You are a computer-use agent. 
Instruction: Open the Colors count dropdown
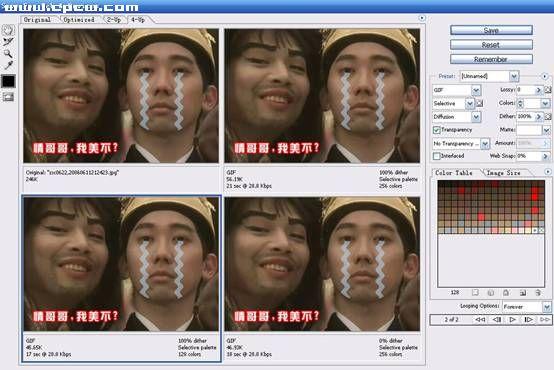click(546, 103)
